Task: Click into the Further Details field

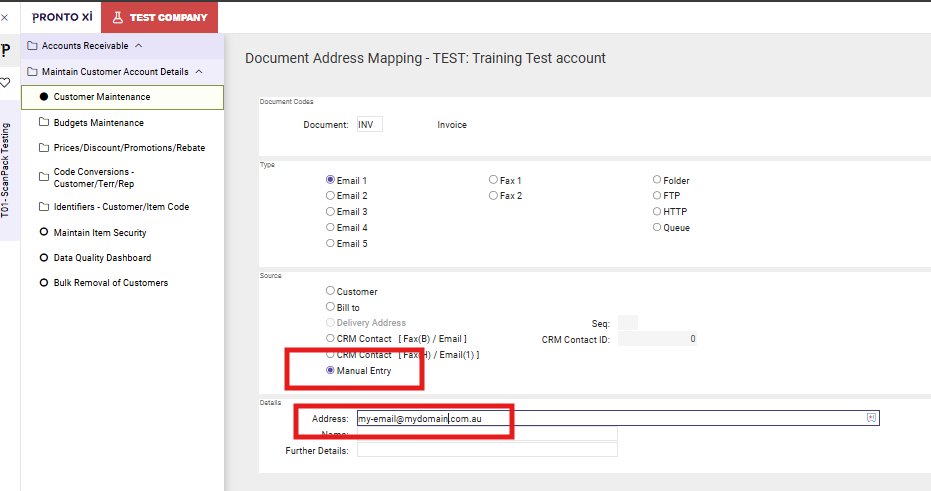Action: click(x=487, y=450)
